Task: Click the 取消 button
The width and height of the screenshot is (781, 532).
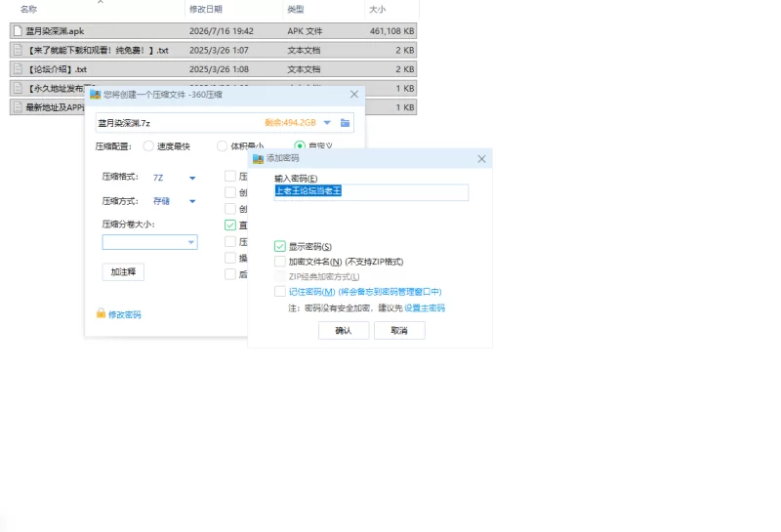Action: pyautogui.click(x=399, y=330)
